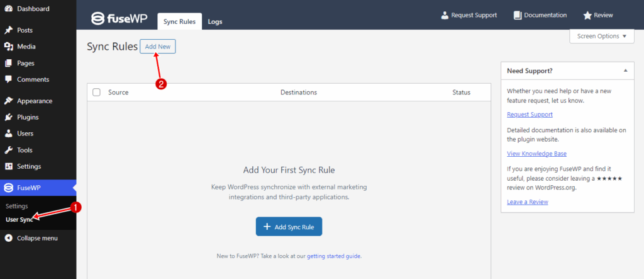Click the blue Add Sync Rule button
The image size is (644, 279).
[x=289, y=226]
